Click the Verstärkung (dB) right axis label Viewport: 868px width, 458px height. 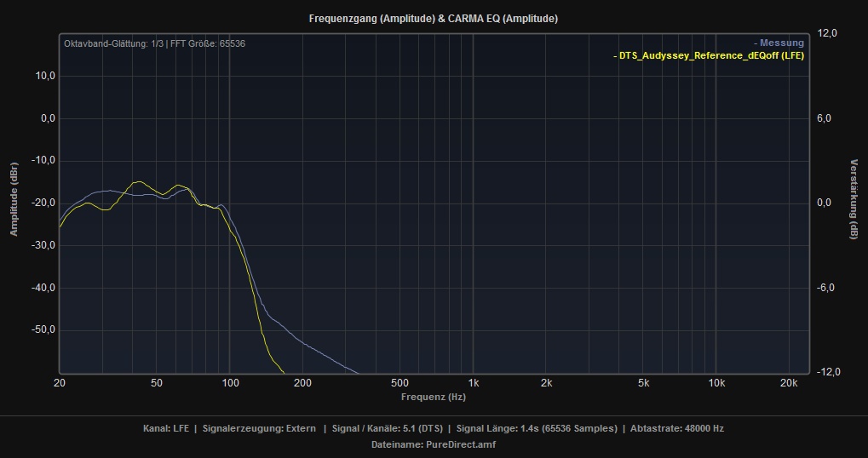(853, 201)
